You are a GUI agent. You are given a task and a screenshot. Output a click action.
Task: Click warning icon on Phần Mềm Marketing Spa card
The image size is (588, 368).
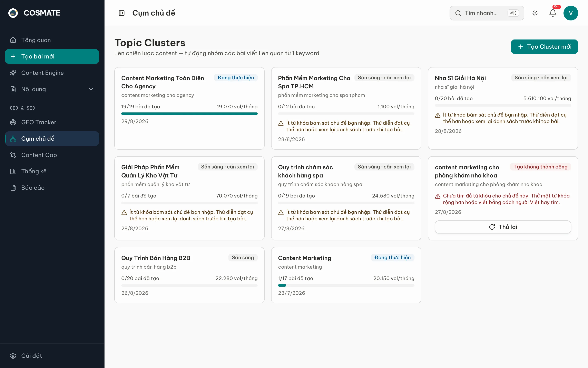[x=281, y=123]
